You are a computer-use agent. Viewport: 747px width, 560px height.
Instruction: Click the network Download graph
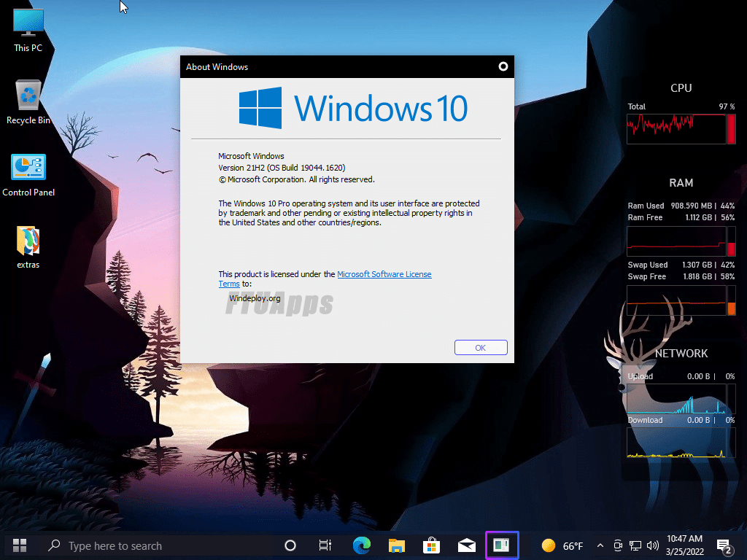676,443
